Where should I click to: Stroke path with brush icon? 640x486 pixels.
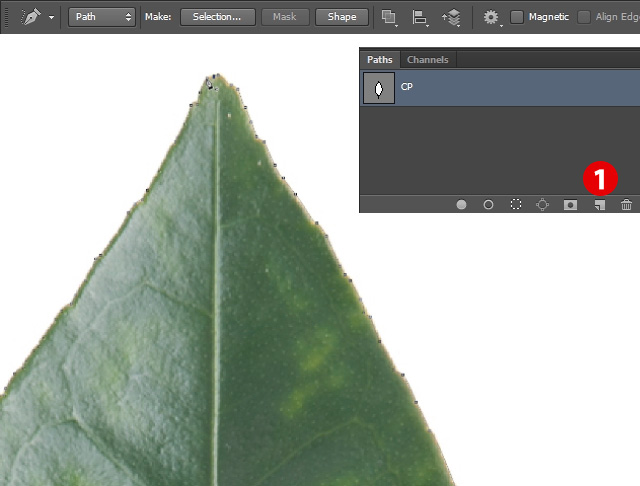tap(488, 204)
